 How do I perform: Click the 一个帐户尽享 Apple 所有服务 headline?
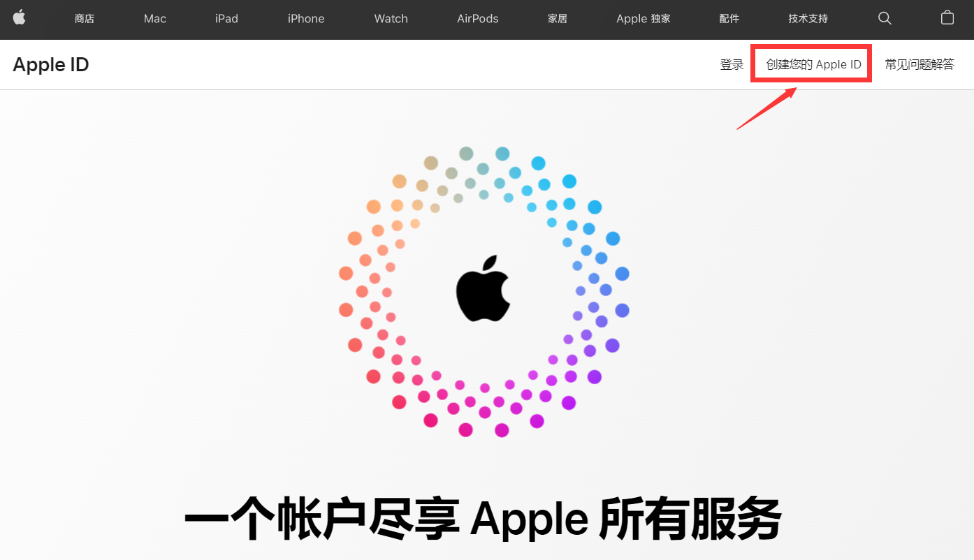point(483,518)
